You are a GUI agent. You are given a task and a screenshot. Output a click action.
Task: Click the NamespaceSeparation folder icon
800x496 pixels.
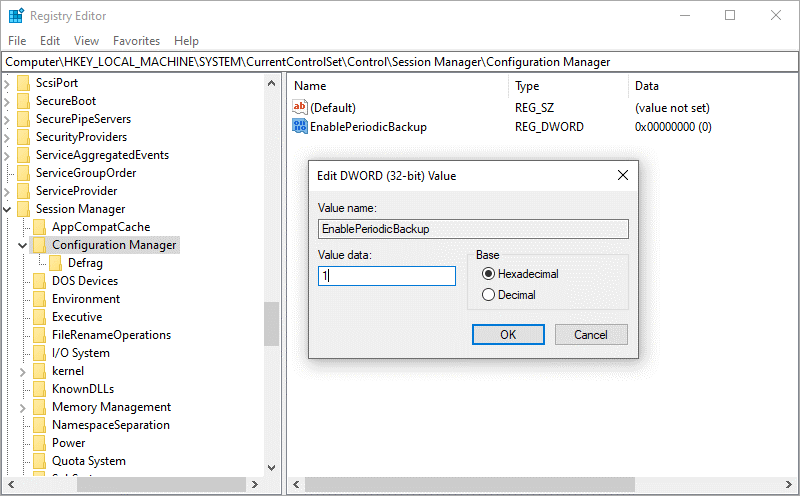(x=39, y=425)
